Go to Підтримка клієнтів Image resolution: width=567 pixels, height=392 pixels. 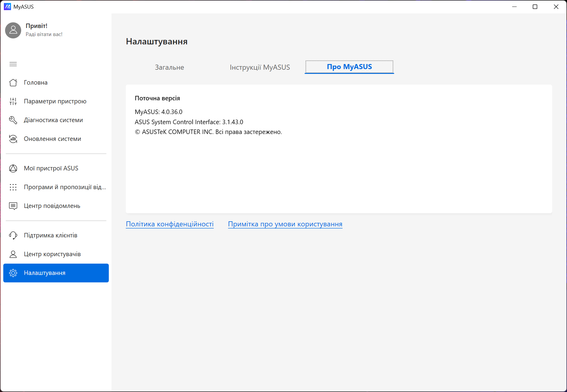tap(56, 235)
